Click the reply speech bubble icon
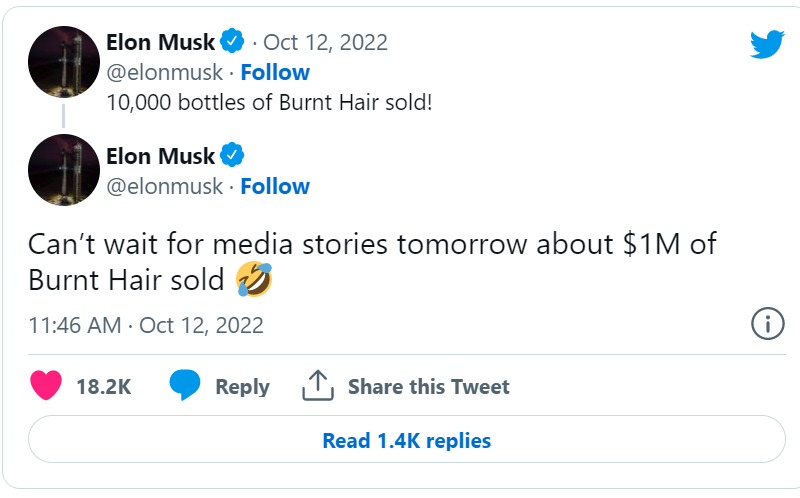Image resolution: width=800 pixels, height=498 pixels. point(184,386)
